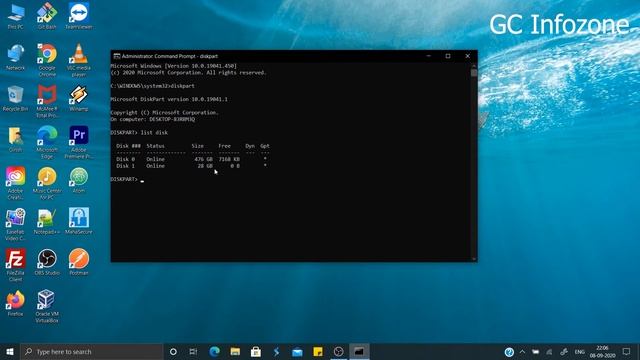Maximize the Command Prompt window
Viewport: 640px width, 360px height.
(x=448, y=56)
